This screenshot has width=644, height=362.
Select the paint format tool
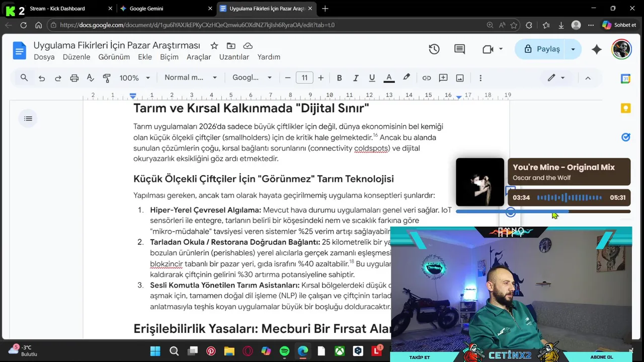coord(107,78)
